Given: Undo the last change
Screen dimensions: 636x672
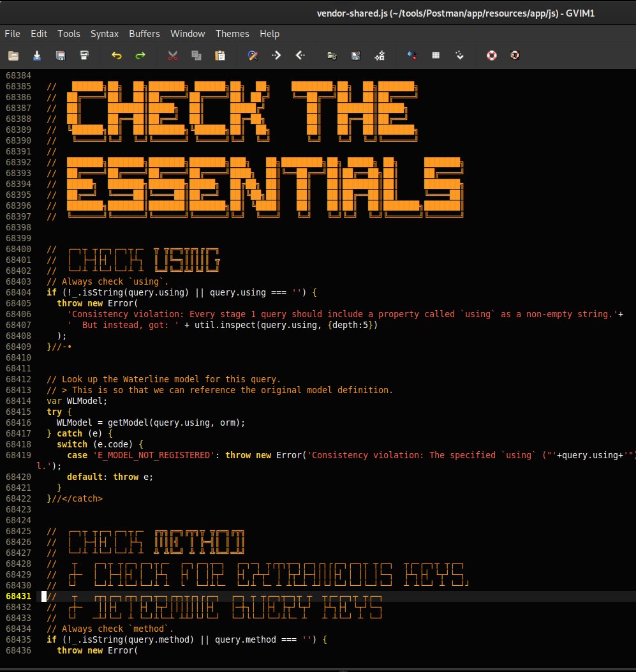Looking at the screenshot, I should pos(117,56).
